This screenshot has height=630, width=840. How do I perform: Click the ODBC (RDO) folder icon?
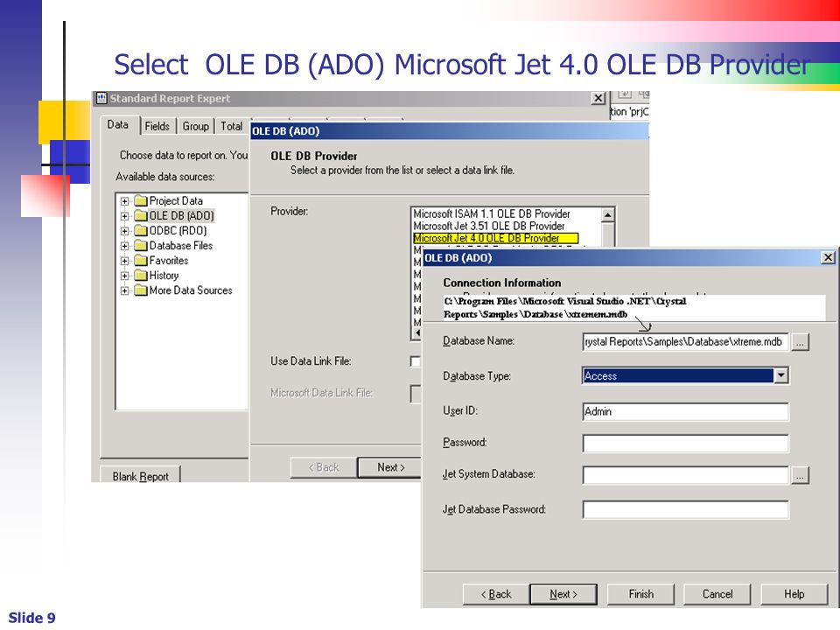[x=140, y=231]
